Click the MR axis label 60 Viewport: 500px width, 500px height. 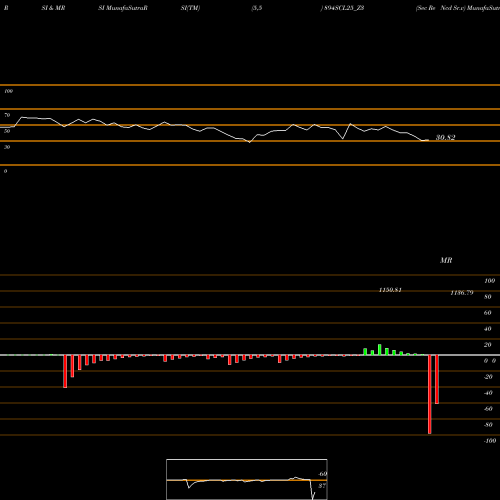point(488,313)
